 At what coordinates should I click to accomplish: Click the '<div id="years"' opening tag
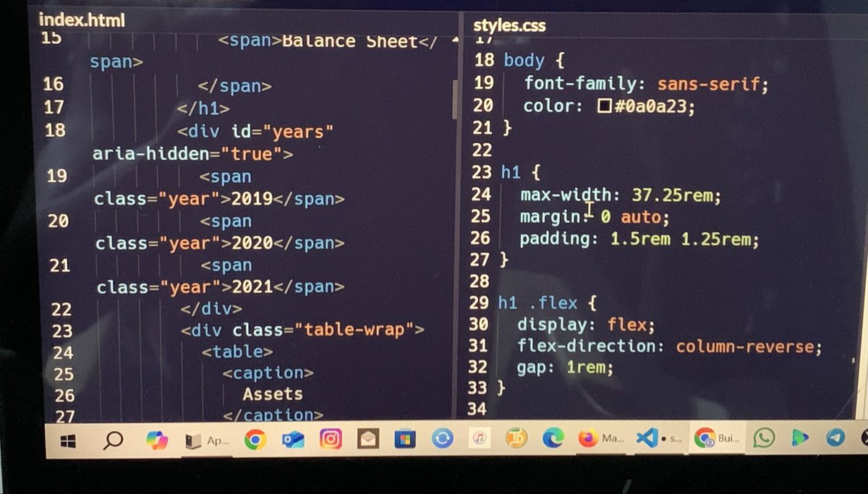pos(255,132)
